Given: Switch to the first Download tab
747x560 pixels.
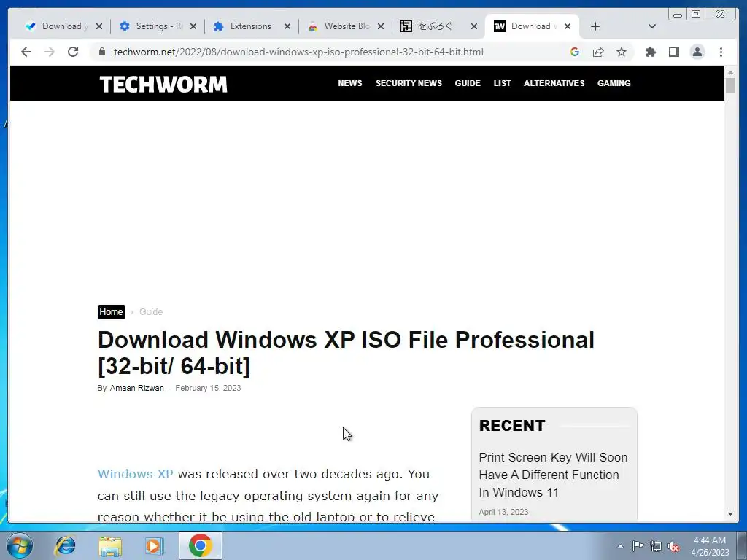Looking at the screenshot, I should 57,26.
